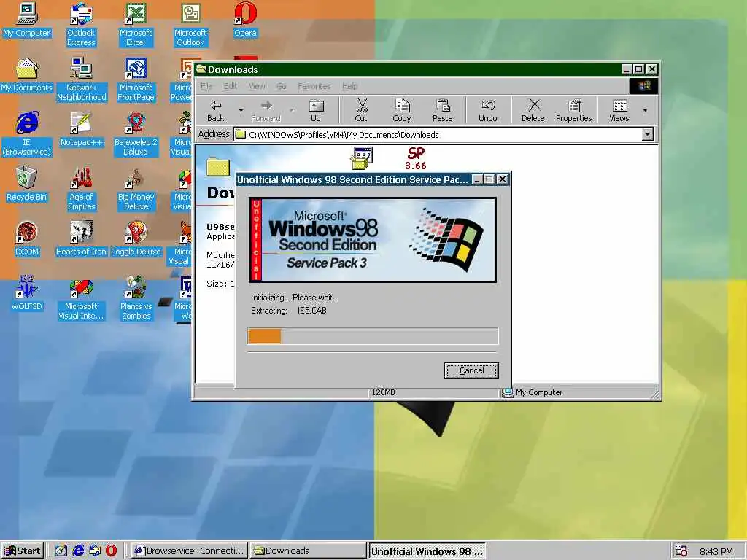Viewport: 747px width, 560px height.
Task: Open the My Documents desktop folder
Action: click(x=27, y=75)
